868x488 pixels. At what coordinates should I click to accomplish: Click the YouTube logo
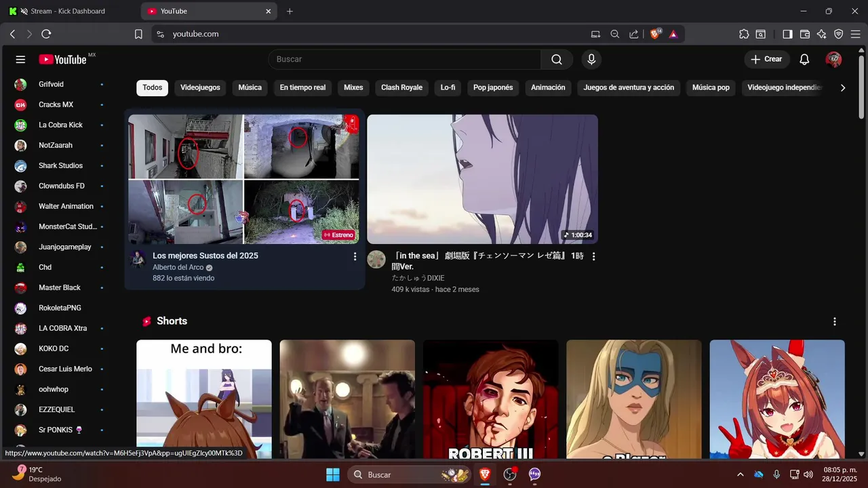point(63,60)
